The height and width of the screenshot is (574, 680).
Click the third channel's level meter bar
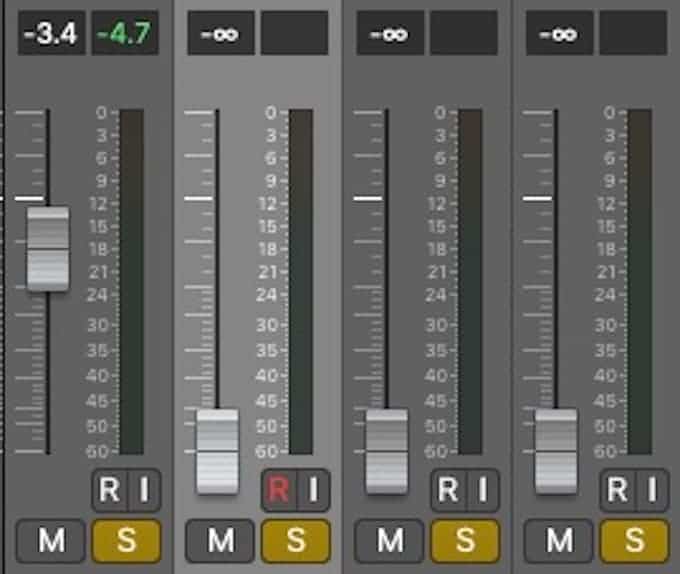[x=470, y=282]
